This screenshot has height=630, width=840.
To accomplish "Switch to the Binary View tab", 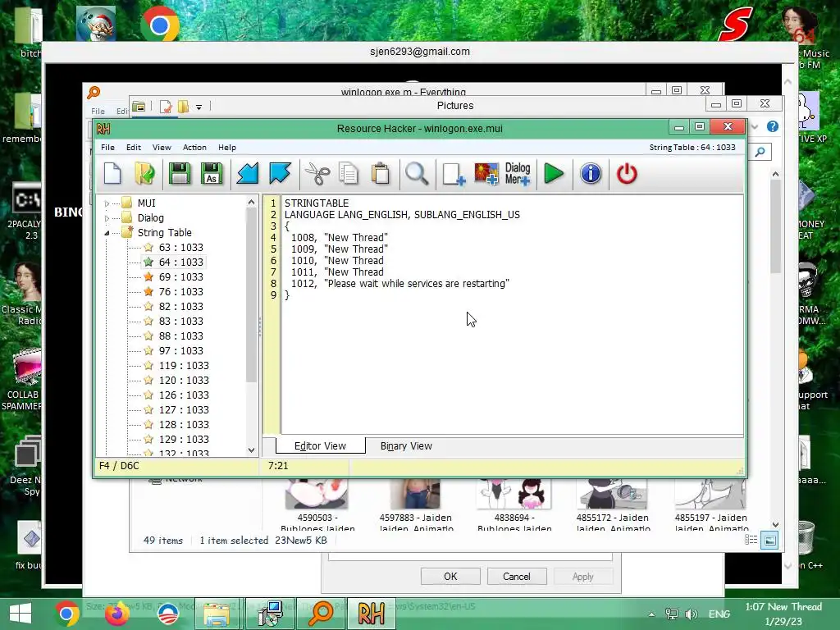I will pyautogui.click(x=406, y=445).
